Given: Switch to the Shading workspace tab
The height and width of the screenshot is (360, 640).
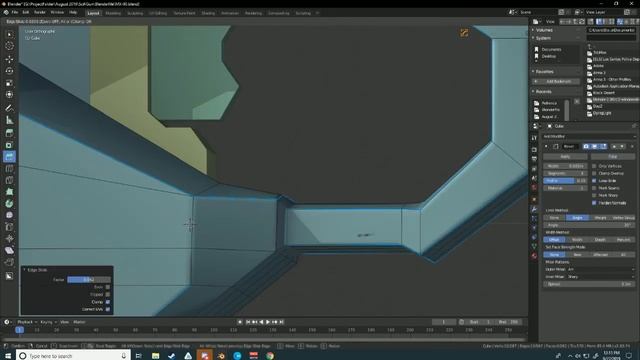Looking at the screenshot, I should [208, 13].
